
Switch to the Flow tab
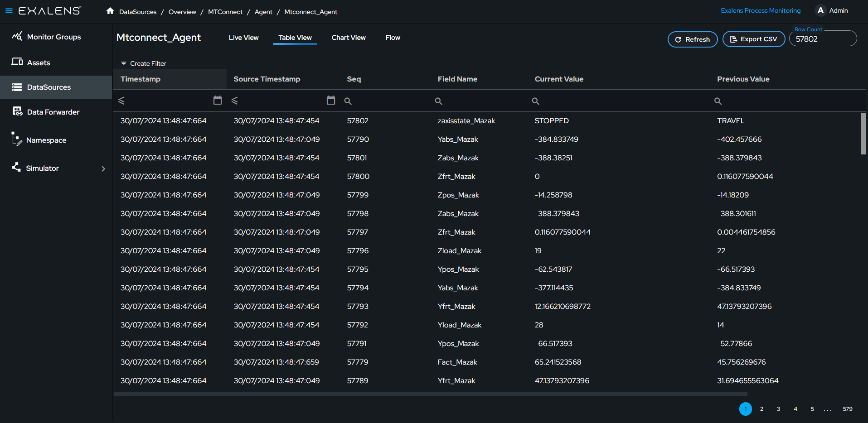coord(393,38)
